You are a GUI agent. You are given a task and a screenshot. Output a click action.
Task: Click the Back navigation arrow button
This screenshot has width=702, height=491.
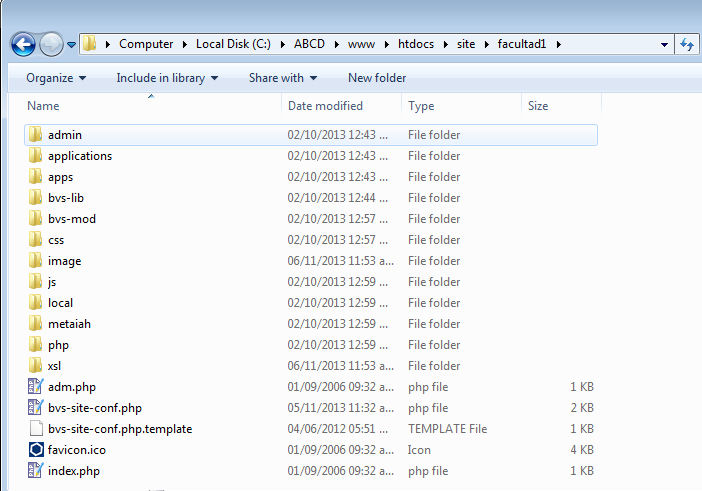point(23,44)
